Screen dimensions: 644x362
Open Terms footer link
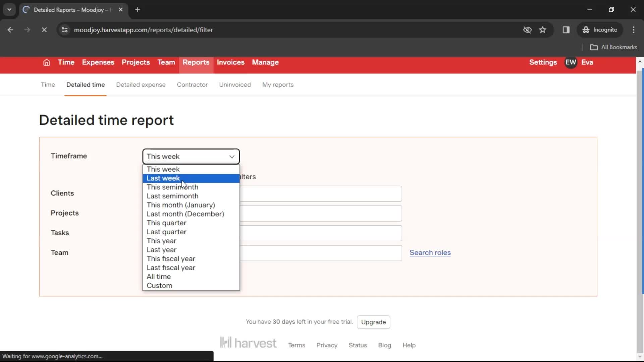[297, 345]
